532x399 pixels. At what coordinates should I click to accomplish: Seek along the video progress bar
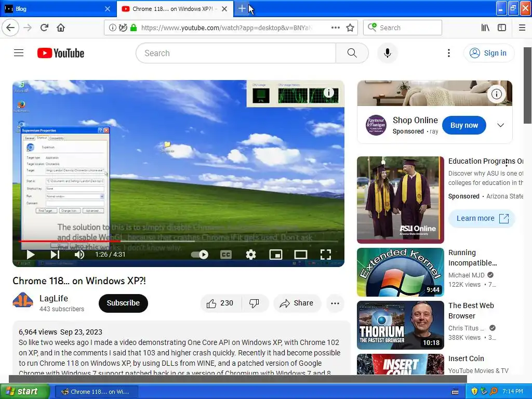click(179, 241)
